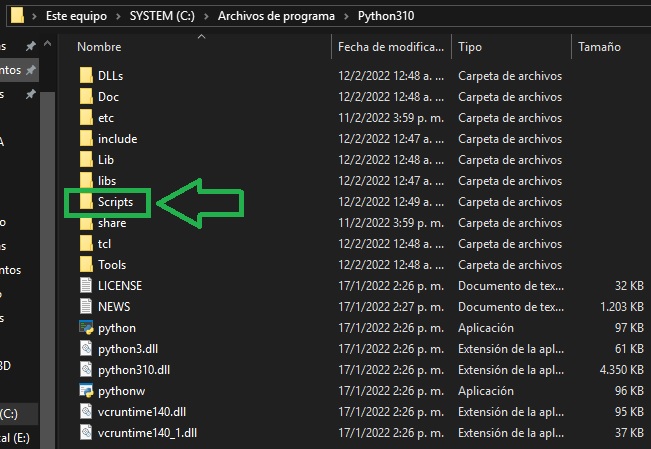Sort by Fecha de modificación column
The height and width of the screenshot is (449, 651).
tap(391, 47)
